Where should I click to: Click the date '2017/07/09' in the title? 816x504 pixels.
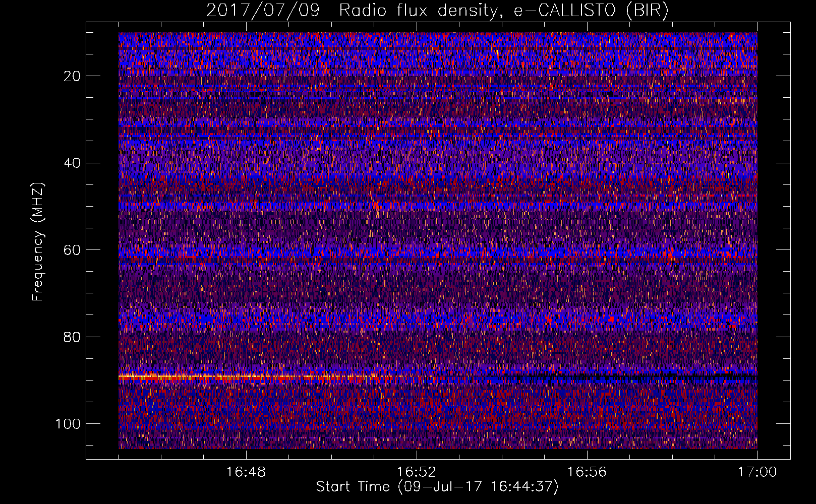pos(263,11)
